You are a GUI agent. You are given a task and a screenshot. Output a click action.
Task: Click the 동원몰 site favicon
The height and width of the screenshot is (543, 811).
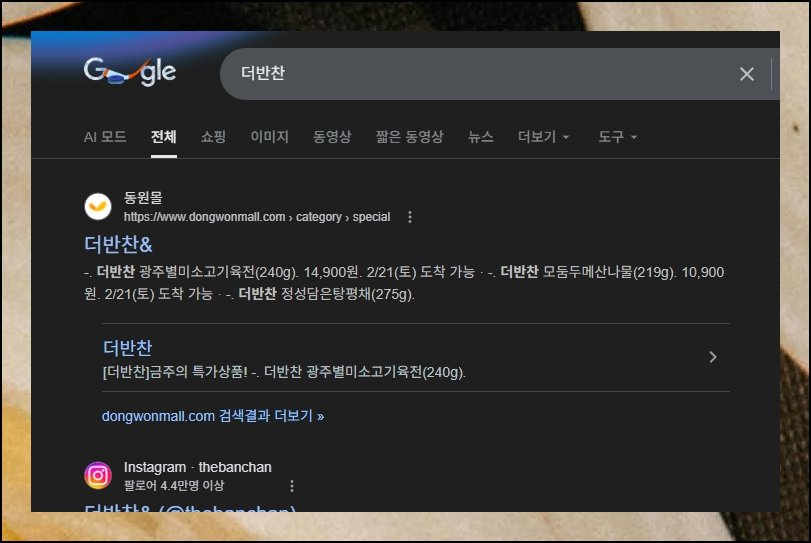coord(98,207)
